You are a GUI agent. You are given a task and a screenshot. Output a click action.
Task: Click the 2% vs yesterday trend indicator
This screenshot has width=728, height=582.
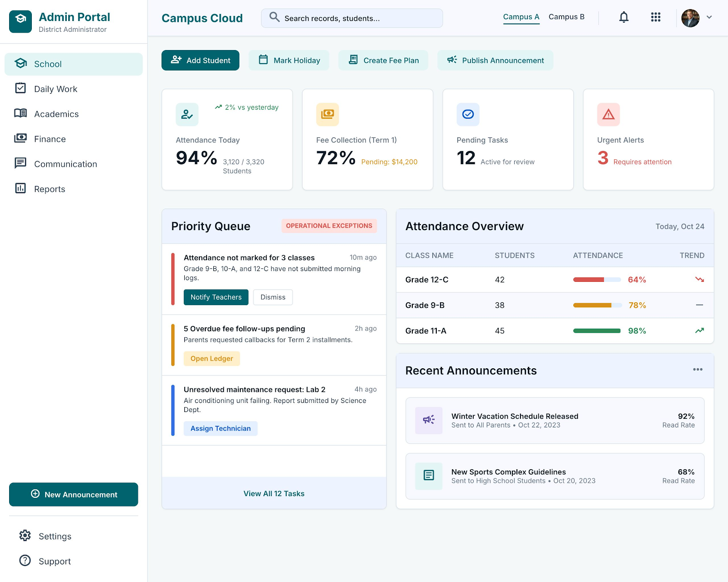247,107
